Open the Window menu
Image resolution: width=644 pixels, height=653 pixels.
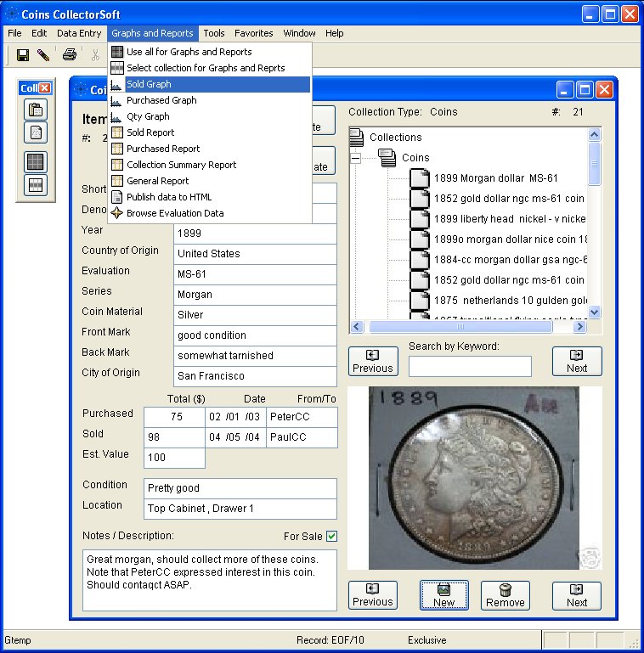[299, 33]
